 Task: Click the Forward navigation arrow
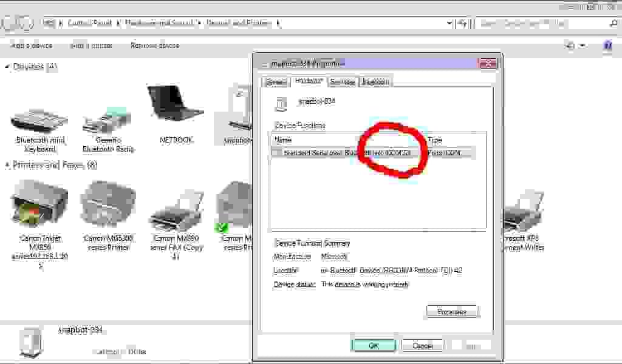pos(26,23)
